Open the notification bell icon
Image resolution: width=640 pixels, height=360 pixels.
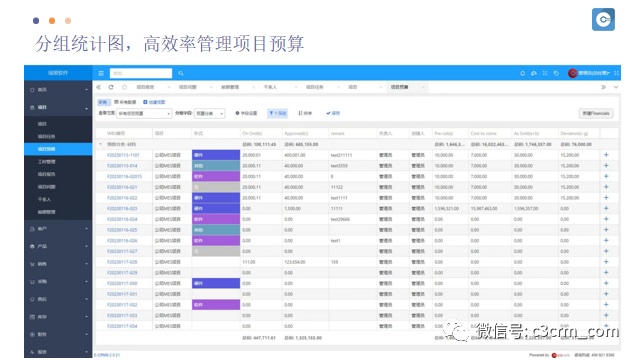(x=522, y=73)
